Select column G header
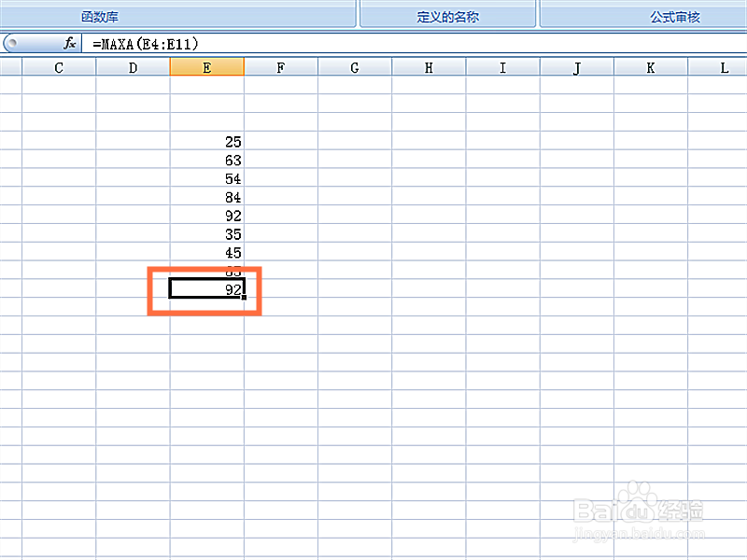The height and width of the screenshot is (560, 747). pos(355,67)
